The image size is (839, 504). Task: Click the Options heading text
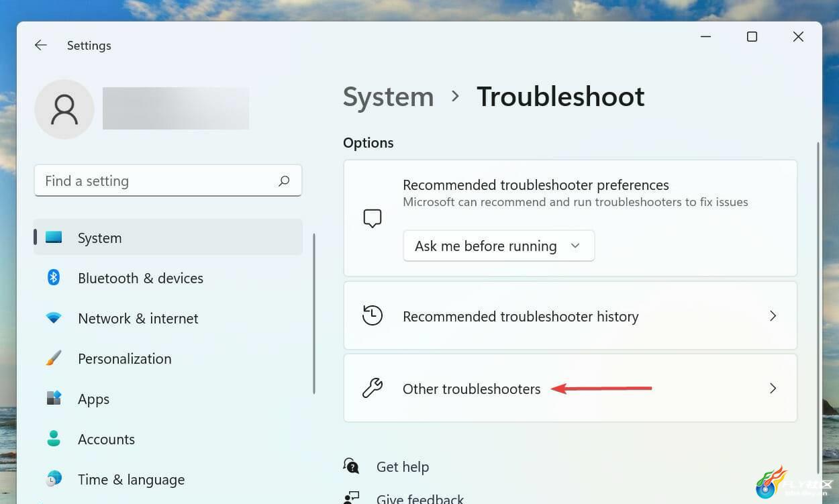(368, 143)
